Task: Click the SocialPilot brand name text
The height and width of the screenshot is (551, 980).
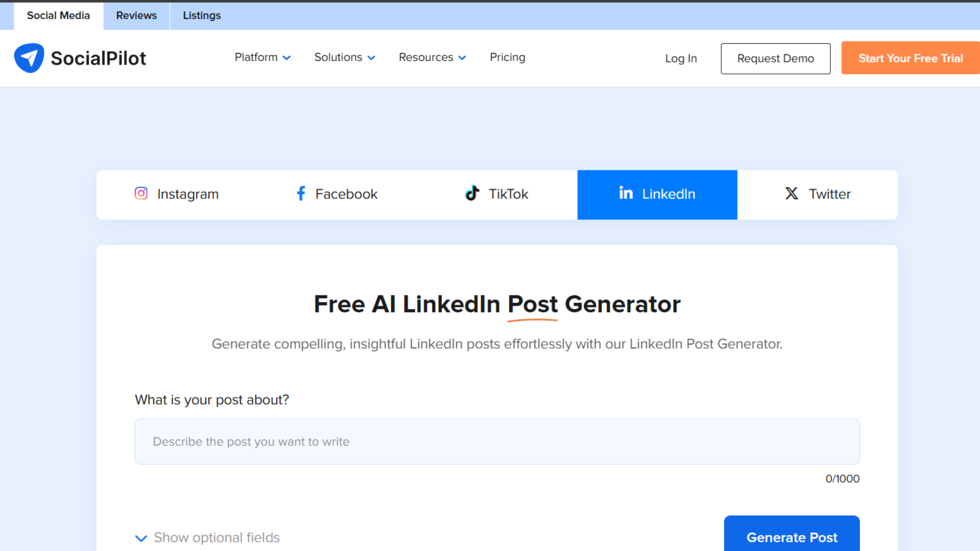Action: (98, 58)
